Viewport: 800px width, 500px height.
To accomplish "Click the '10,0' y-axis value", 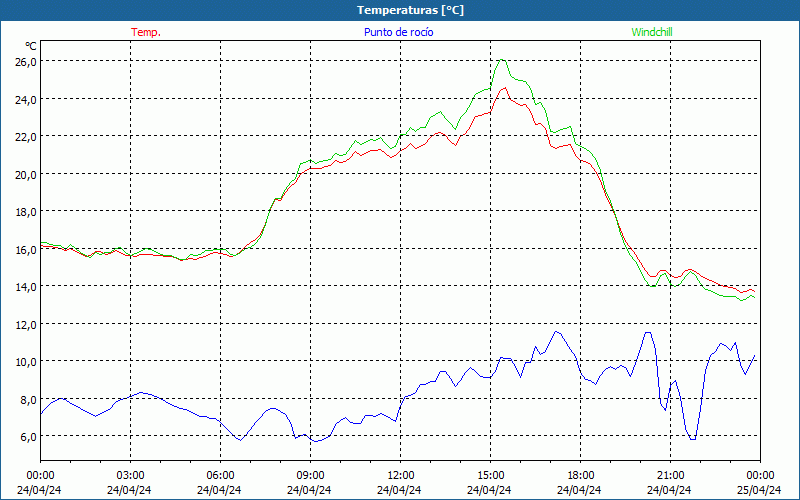I will pos(26,362).
